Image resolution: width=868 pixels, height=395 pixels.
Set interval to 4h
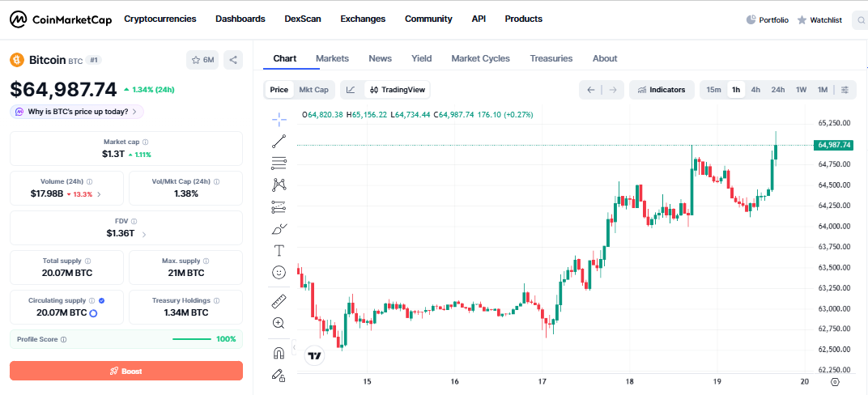755,90
